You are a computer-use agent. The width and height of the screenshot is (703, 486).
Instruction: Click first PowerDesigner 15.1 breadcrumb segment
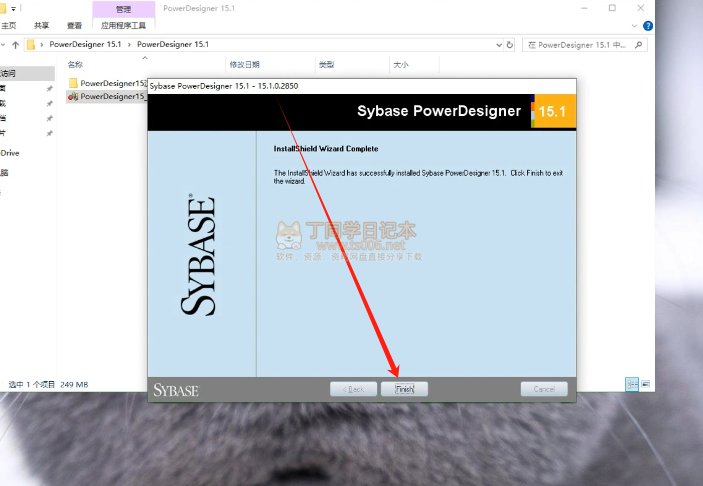pos(85,45)
